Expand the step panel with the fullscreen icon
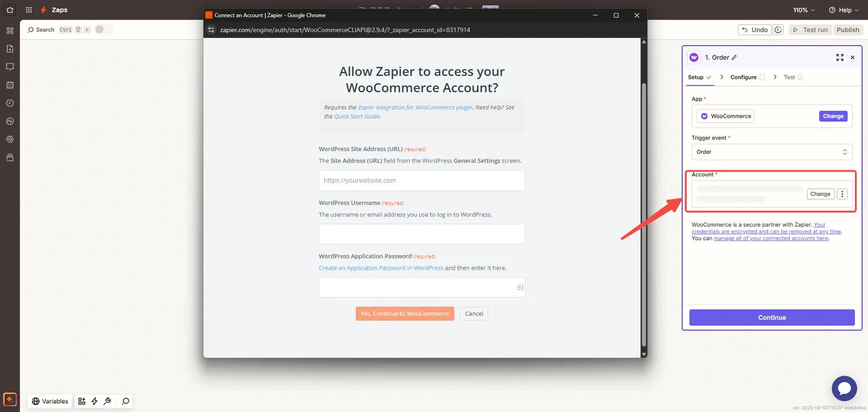Screen dimensions: 868x412 click(840, 58)
